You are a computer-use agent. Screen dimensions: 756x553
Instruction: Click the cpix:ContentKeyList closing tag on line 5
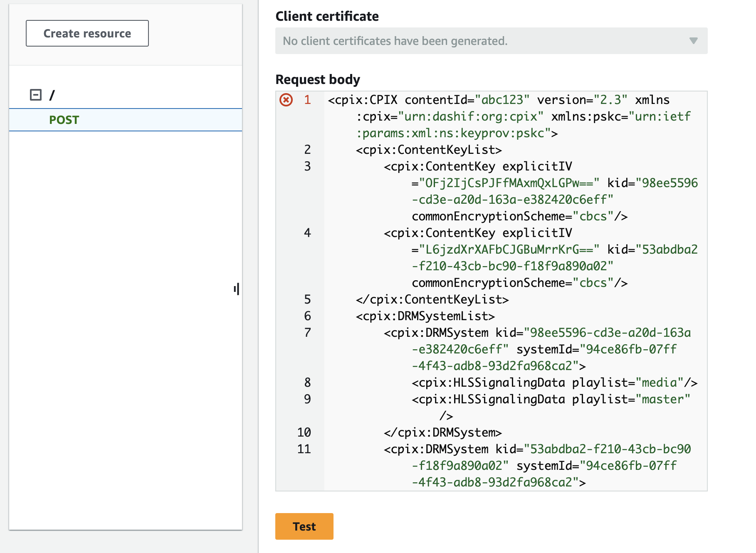[432, 299]
